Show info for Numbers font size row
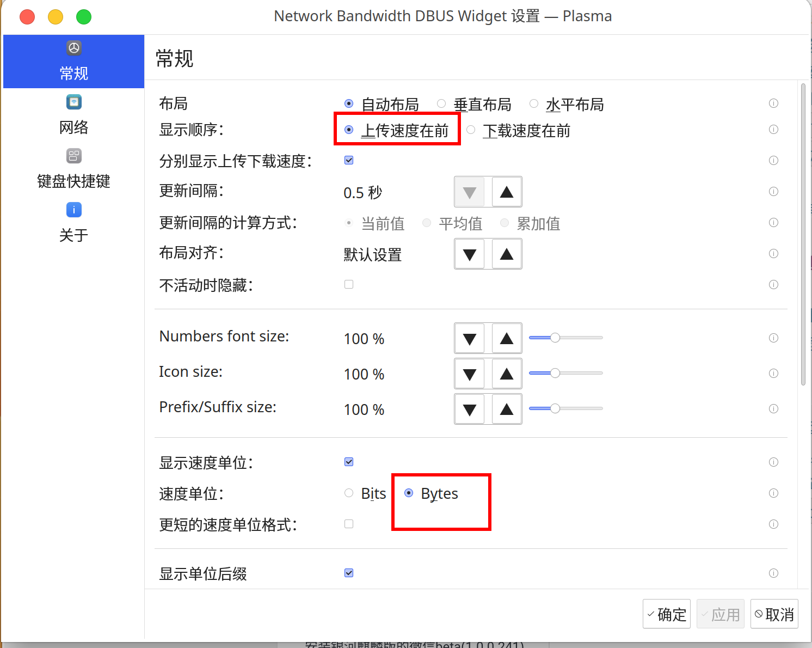812x648 pixels. [773, 338]
